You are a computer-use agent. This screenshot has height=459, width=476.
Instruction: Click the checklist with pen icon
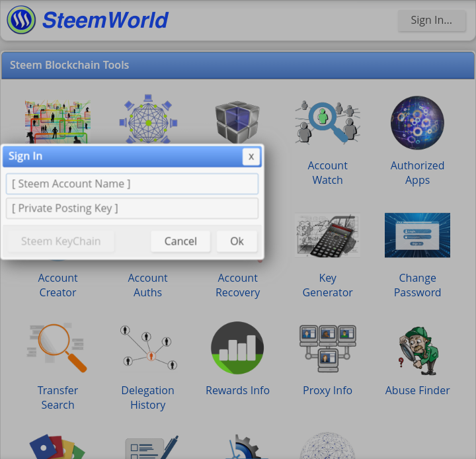pyautogui.click(x=151, y=447)
